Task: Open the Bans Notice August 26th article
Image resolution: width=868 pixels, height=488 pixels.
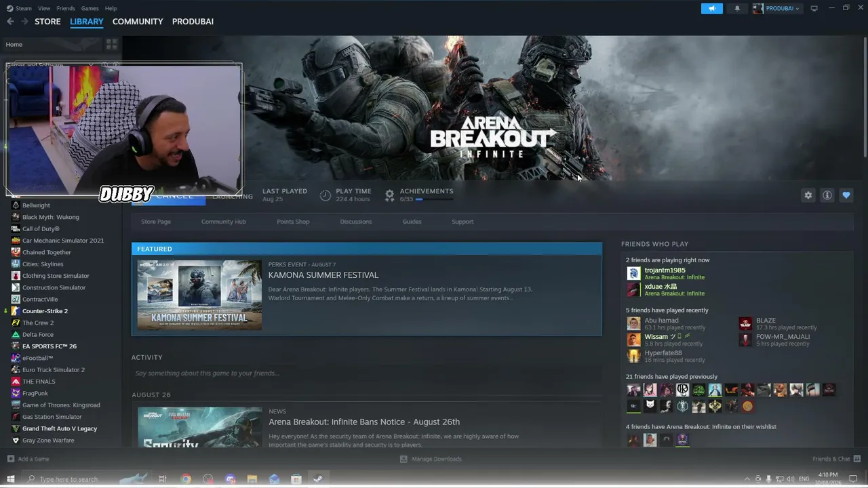Action: 364,422
